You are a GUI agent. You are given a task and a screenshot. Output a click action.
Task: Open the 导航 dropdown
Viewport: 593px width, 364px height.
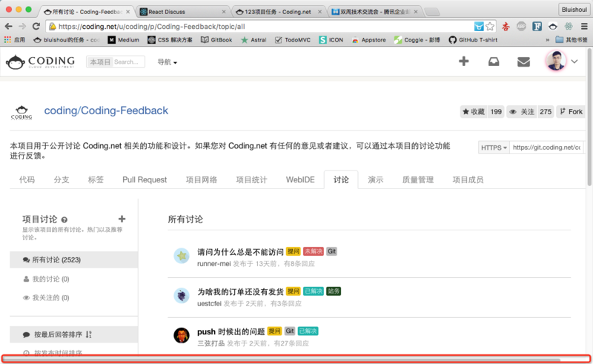coord(168,62)
